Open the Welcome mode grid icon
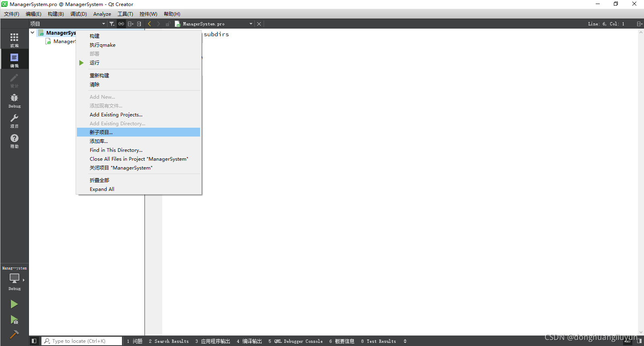The width and height of the screenshot is (644, 346). (x=14, y=39)
